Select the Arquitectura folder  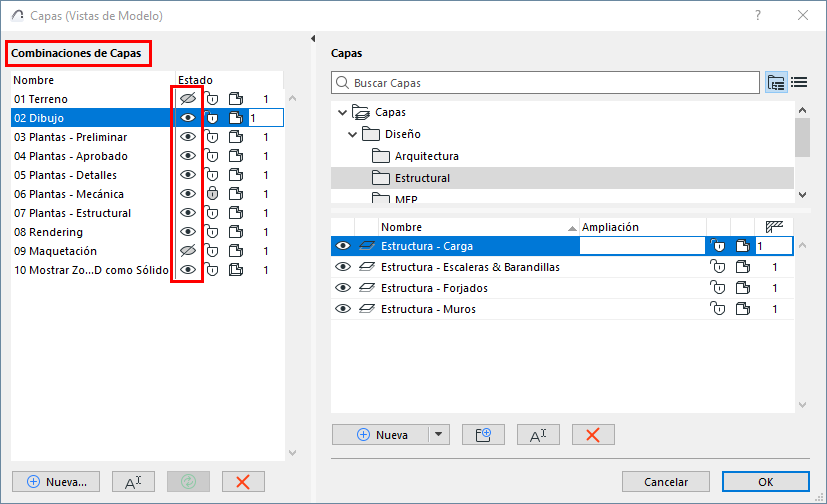pyautogui.click(x=426, y=156)
